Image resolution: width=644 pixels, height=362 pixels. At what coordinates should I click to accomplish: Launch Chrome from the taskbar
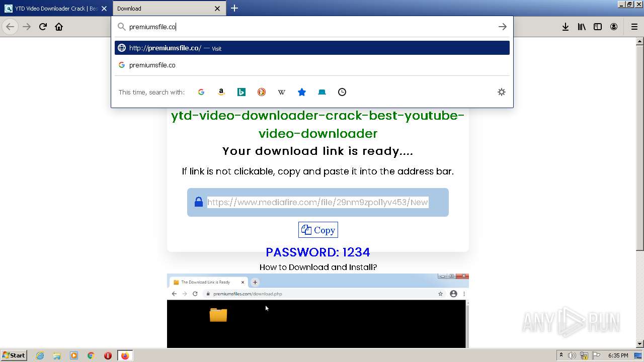point(91,355)
